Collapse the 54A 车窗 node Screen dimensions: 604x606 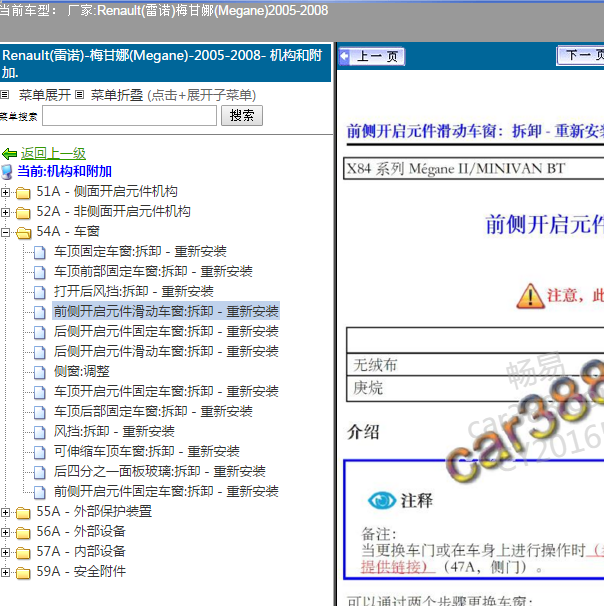[5, 232]
